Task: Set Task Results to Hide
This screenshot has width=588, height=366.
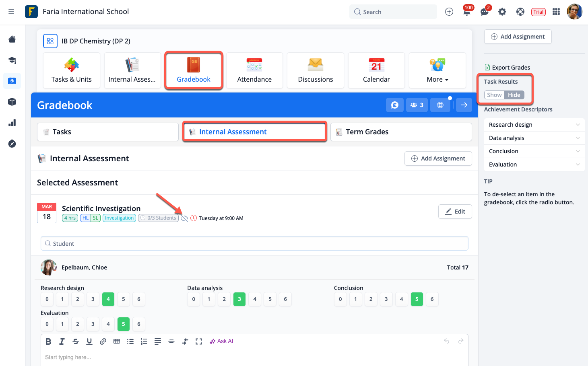Action: click(x=514, y=95)
